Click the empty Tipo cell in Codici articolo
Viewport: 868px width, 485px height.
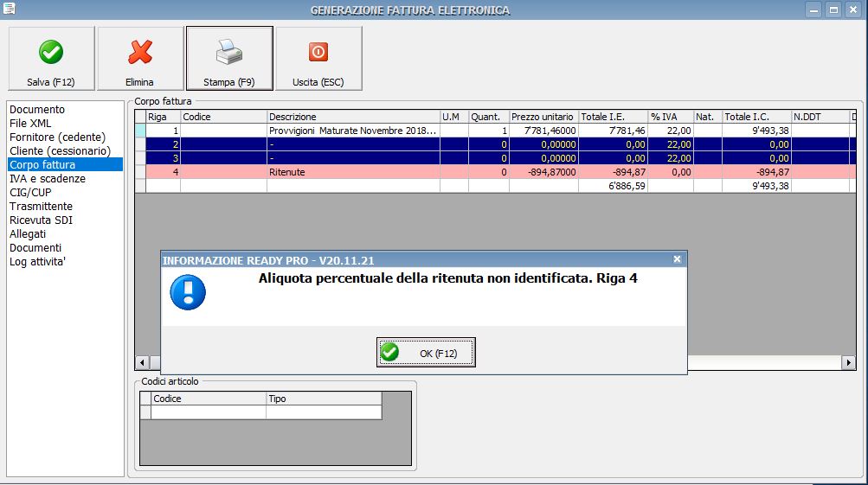(324, 412)
